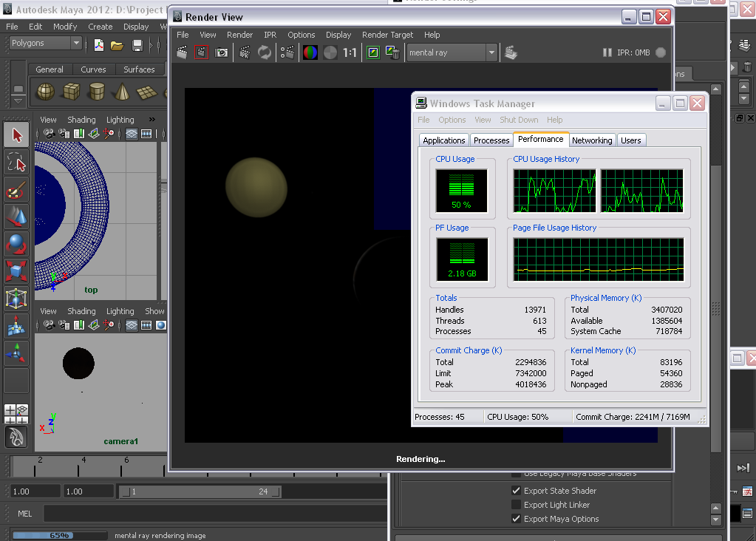Select the Universal Manipulator tool
Screen dimensions: 756x541
coord(17,299)
